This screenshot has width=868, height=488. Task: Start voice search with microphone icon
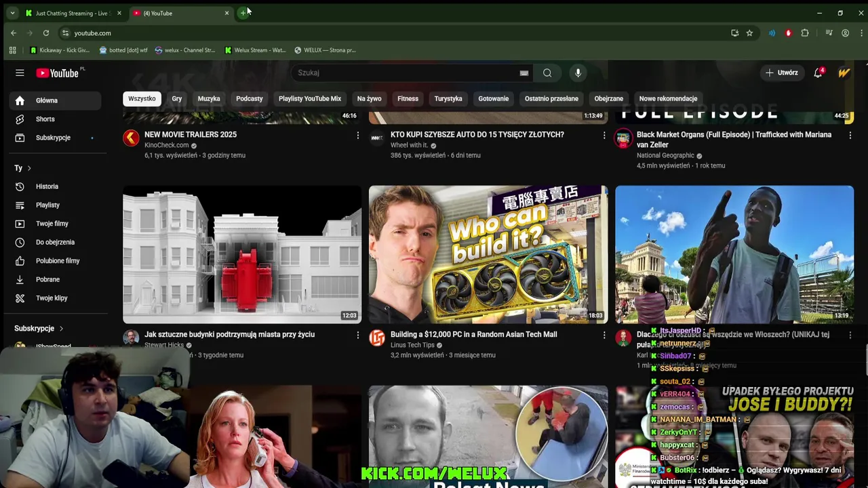(578, 73)
